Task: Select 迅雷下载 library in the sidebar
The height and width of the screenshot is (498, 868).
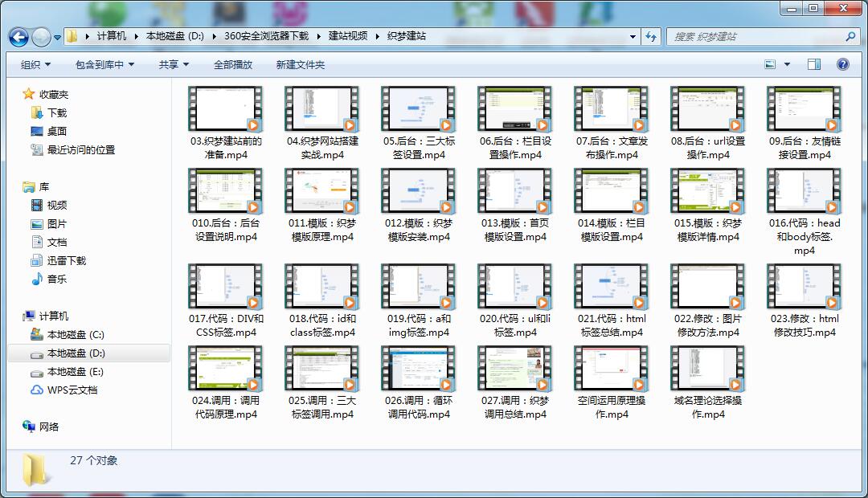Action: (x=66, y=260)
